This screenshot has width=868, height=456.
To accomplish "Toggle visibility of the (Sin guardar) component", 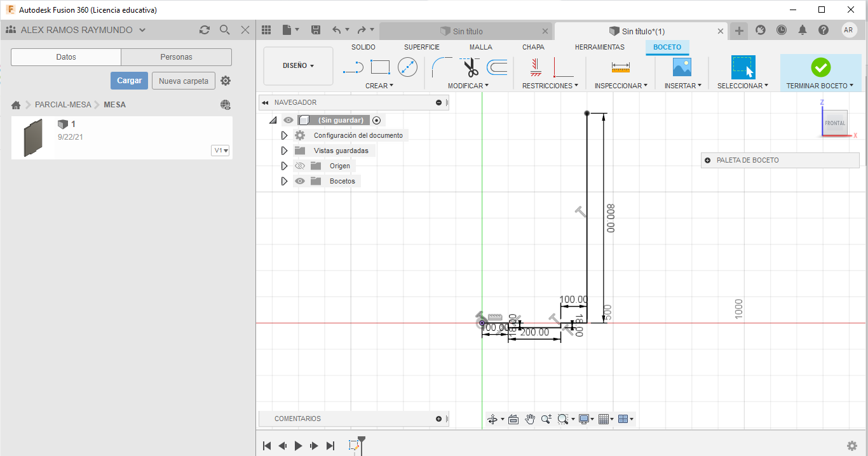I will pos(288,120).
